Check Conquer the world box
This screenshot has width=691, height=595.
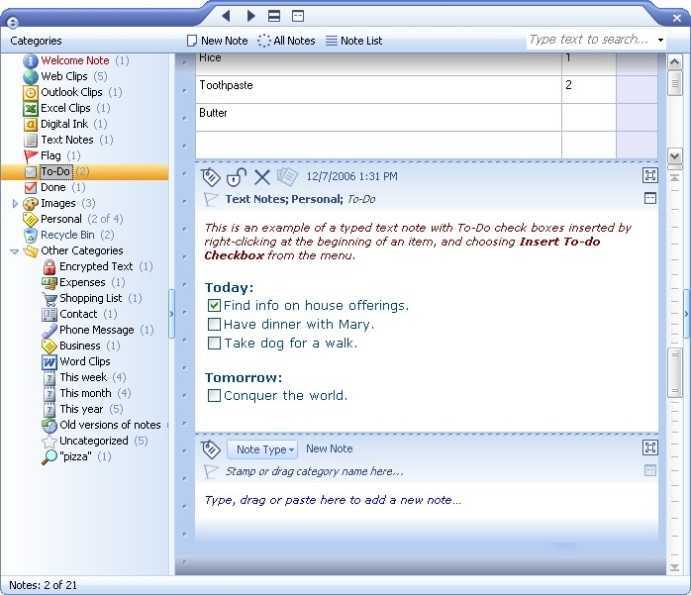pyautogui.click(x=214, y=395)
